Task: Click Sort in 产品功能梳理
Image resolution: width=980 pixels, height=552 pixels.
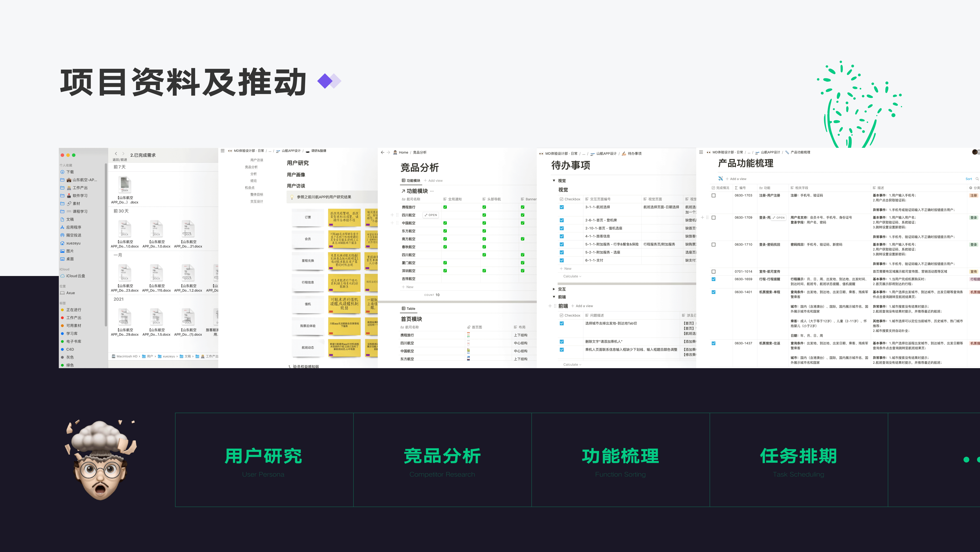Action: click(x=969, y=179)
